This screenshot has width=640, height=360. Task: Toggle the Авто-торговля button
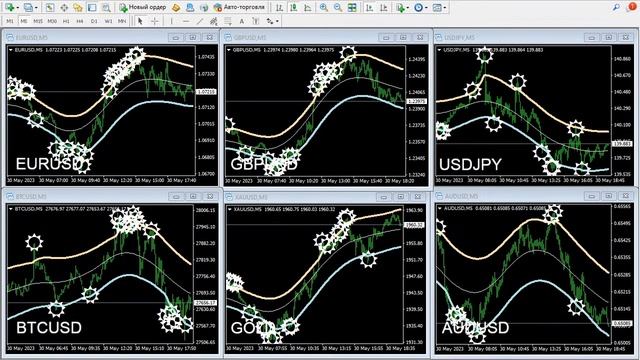239,7
